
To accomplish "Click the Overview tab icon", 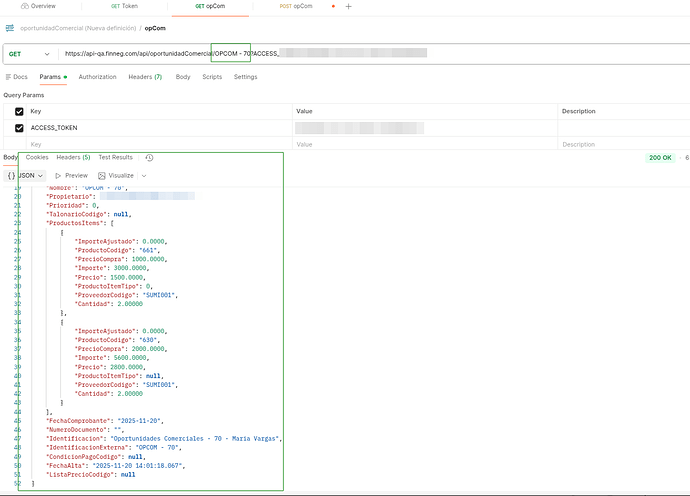I will click(x=23, y=6).
